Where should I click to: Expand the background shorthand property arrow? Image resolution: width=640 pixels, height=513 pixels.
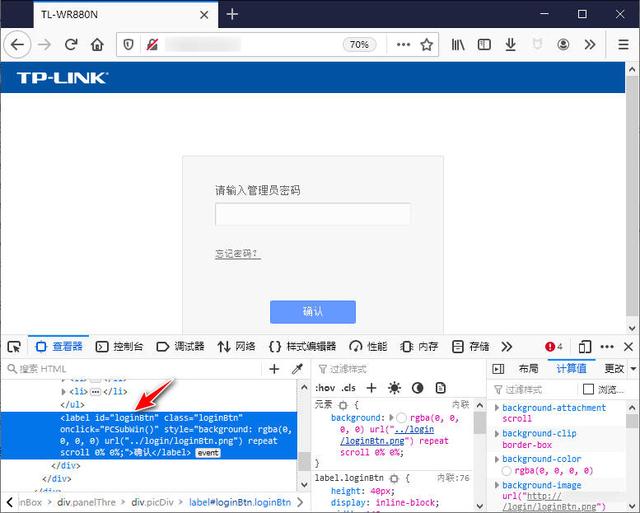point(391,418)
